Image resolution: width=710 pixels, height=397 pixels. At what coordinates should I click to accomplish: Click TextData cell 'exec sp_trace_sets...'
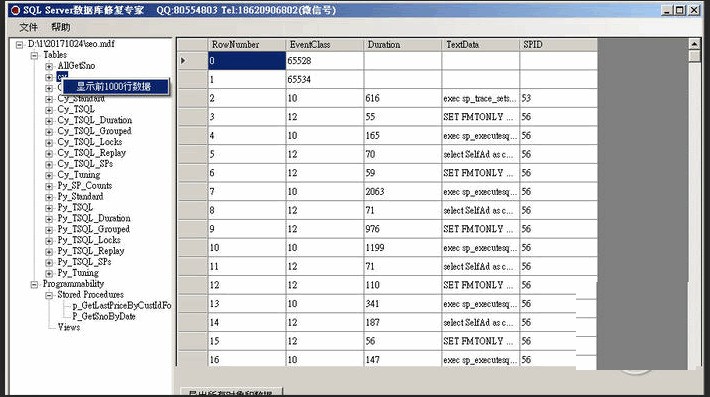coord(480,98)
